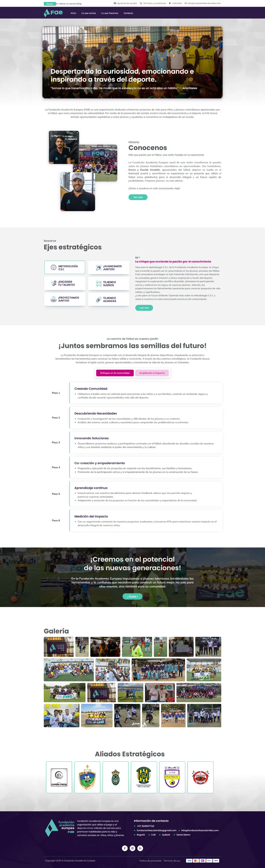
Task: Click the FAE logo in the navbar
Action: point(53,13)
